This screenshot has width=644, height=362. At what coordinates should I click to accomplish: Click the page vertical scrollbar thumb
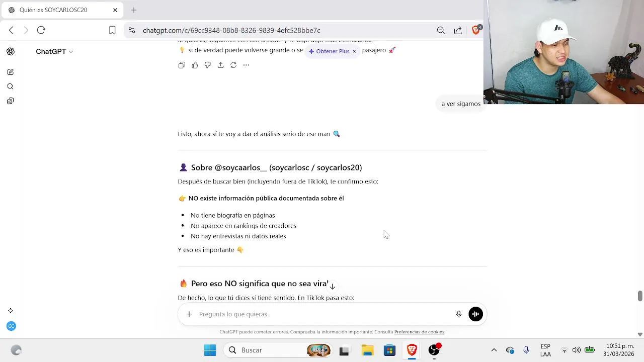640,296
